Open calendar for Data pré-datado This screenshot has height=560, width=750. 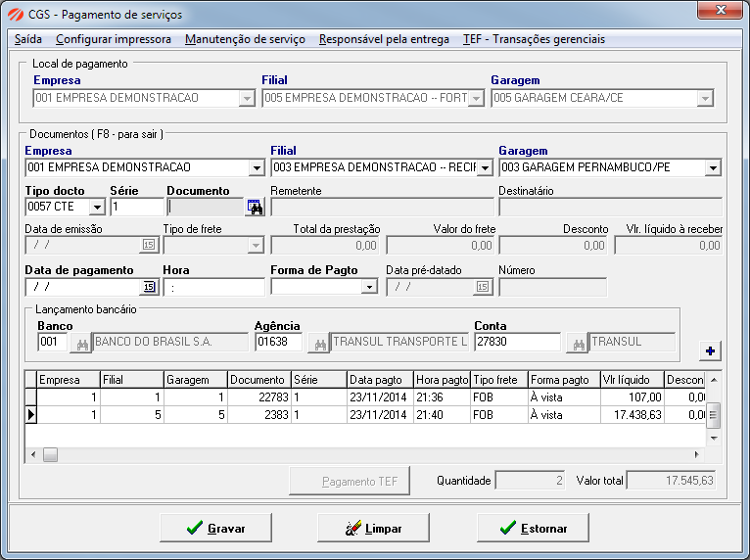(x=483, y=287)
